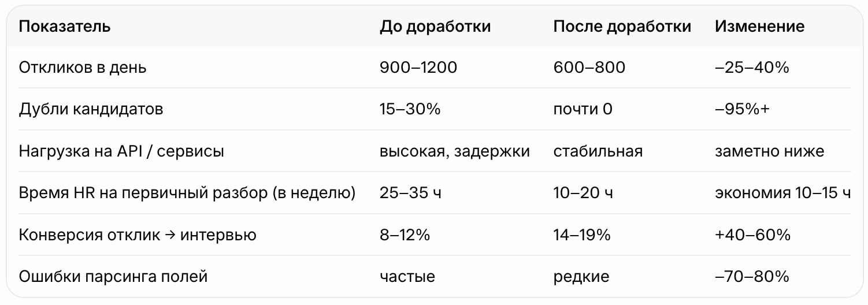The image size is (868, 305).
Task: Click the "25–35 ч" cell
Action: tap(410, 193)
